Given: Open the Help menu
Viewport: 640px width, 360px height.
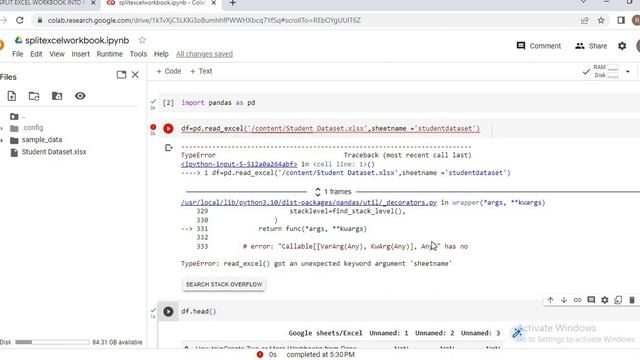Looking at the screenshot, I should [x=161, y=54].
